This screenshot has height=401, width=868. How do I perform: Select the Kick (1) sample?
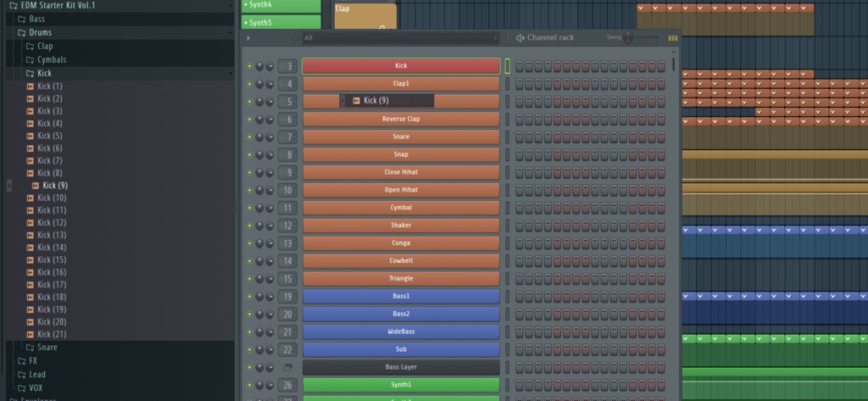pos(50,86)
